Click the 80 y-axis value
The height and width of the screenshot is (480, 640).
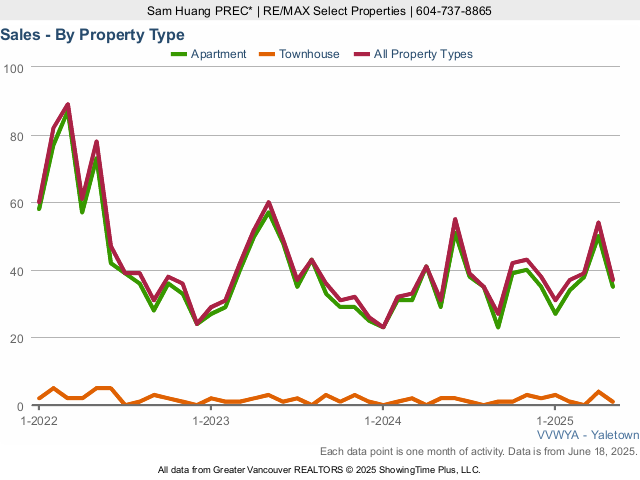pyautogui.click(x=17, y=136)
